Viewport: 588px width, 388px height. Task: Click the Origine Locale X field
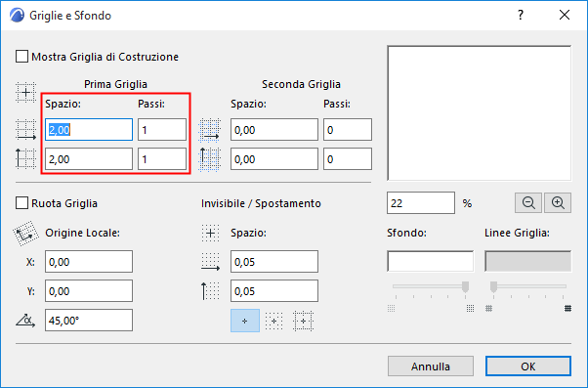tap(89, 262)
